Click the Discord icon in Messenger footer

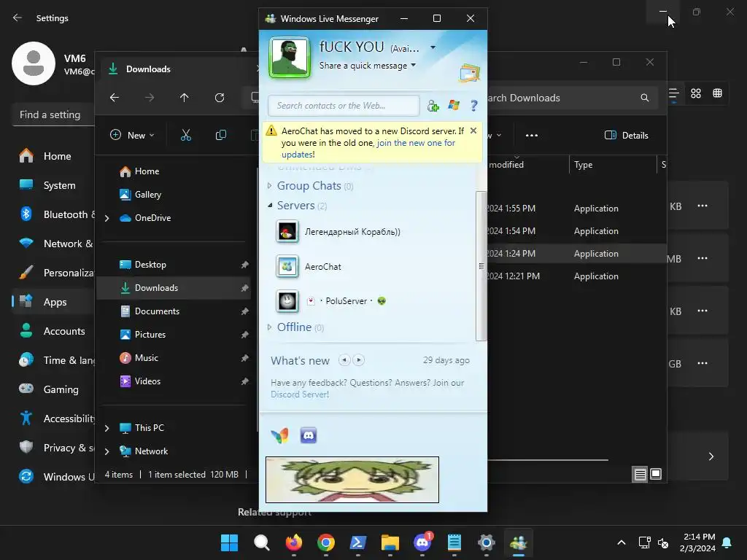pyautogui.click(x=309, y=435)
